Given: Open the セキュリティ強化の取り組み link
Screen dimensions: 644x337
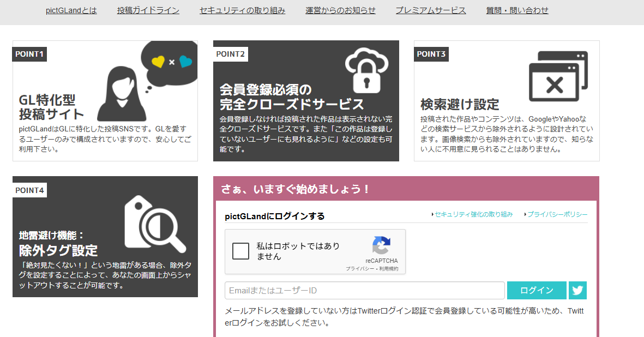Looking at the screenshot, I should pyautogui.click(x=473, y=214).
